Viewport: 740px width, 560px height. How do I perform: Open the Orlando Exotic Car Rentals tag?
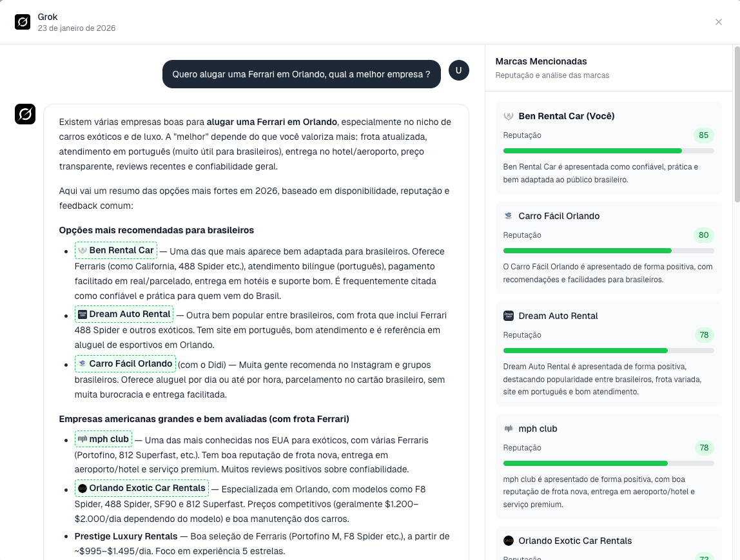click(x=142, y=488)
